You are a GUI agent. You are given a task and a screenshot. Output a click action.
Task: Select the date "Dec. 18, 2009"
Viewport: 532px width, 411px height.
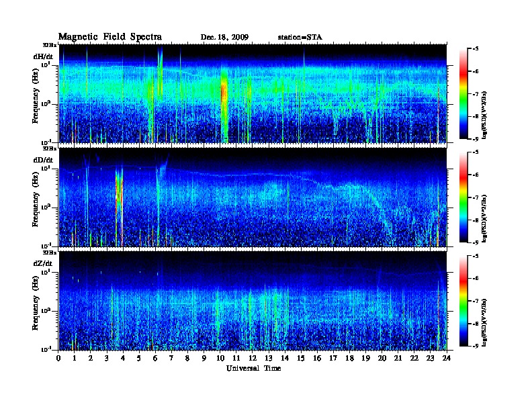(x=224, y=37)
